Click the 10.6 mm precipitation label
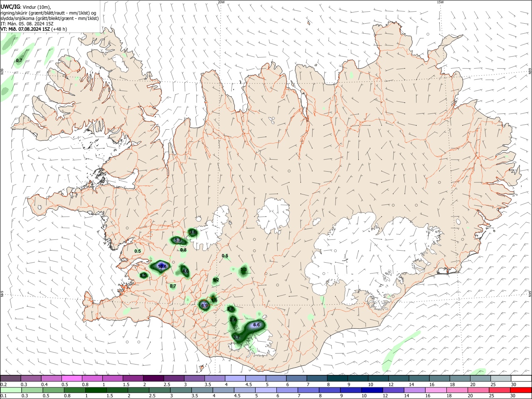Viewport: 532px width, 399px height. (x=162, y=266)
